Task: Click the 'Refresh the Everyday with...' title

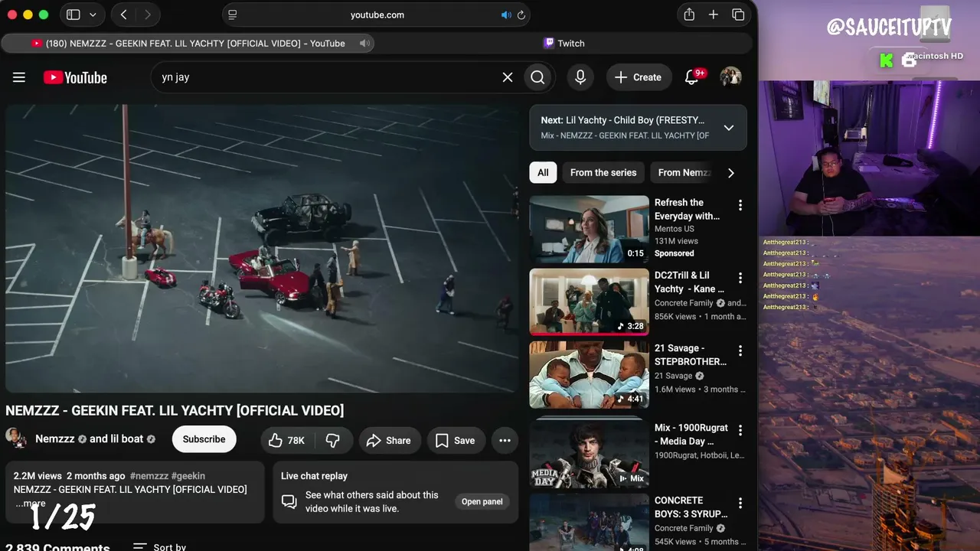Action: [687, 209]
